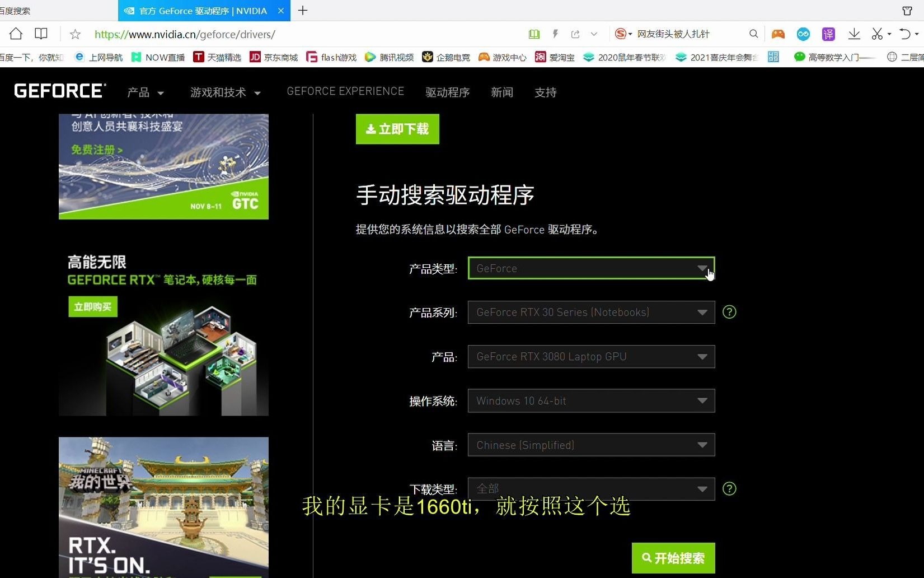Click the 立即下载 download button
The height and width of the screenshot is (578, 924).
[x=397, y=129]
